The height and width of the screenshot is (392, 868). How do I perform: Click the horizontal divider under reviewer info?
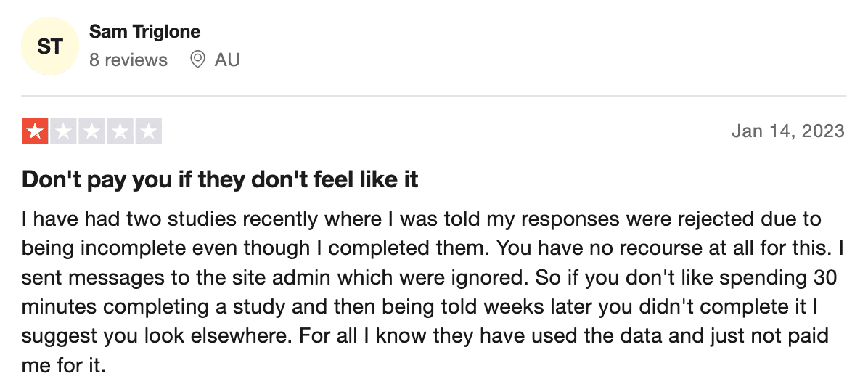pos(433,96)
